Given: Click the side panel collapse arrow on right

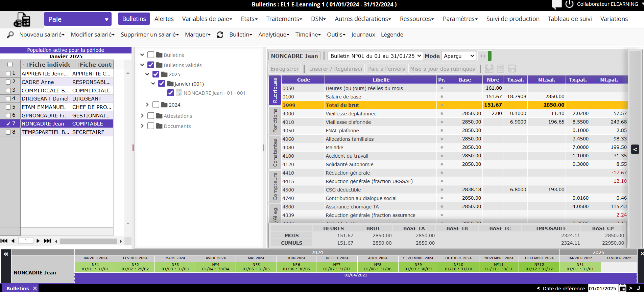Looking at the screenshot, I should click(x=635, y=149).
